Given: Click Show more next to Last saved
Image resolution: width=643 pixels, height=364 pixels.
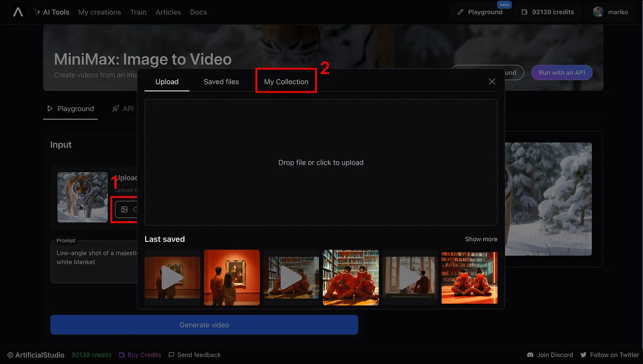Looking at the screenshot, I should coord(481,239).
